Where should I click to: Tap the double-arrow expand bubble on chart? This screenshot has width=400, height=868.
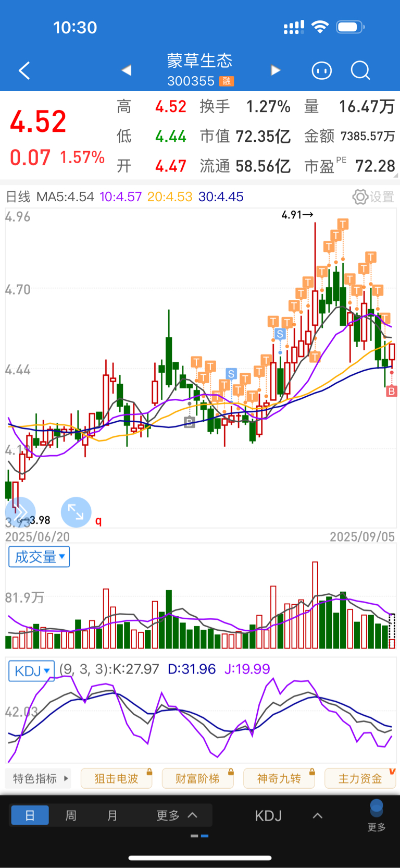point(20,512)
